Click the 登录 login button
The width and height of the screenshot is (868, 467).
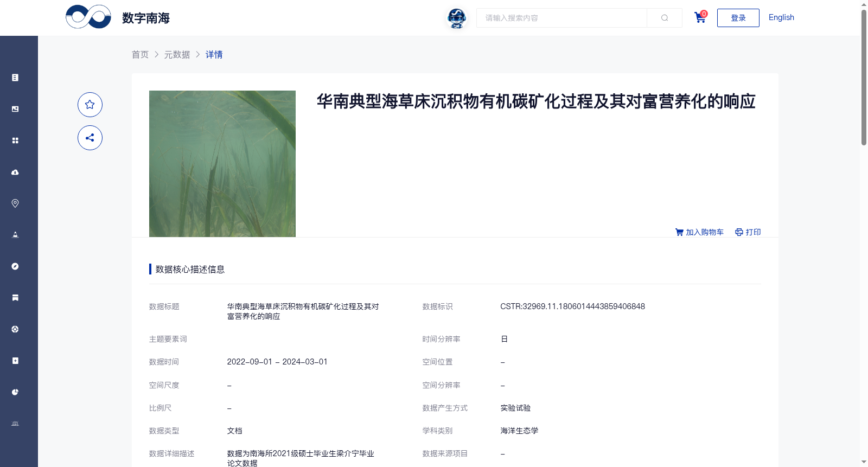pyautogui.click(x=738, y=18)
